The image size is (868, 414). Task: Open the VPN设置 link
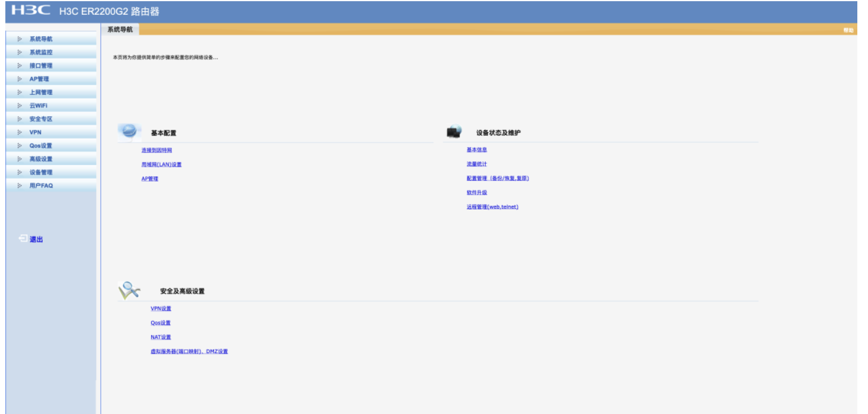coord(161,308)
